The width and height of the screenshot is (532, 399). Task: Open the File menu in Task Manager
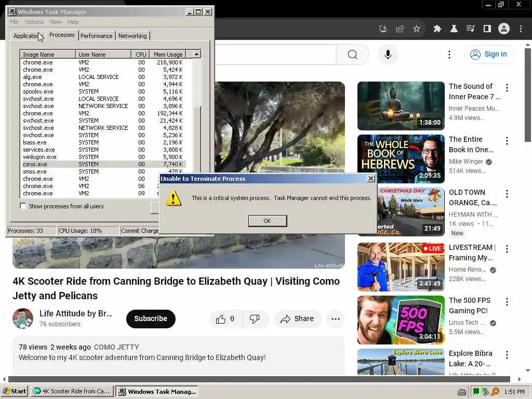pyautogui.click(x=14, y=22)
